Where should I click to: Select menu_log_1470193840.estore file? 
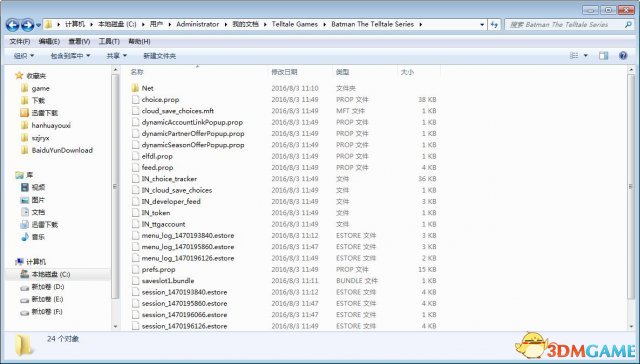point(188,235)
